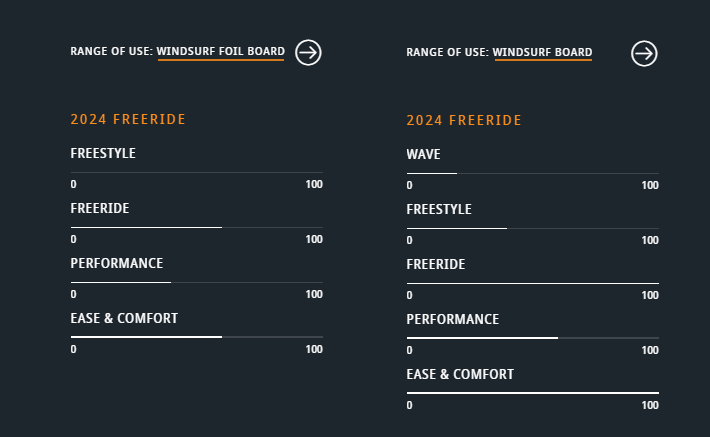
Task: Click the foil board Freeride rating bar
Action: [197, 227]
